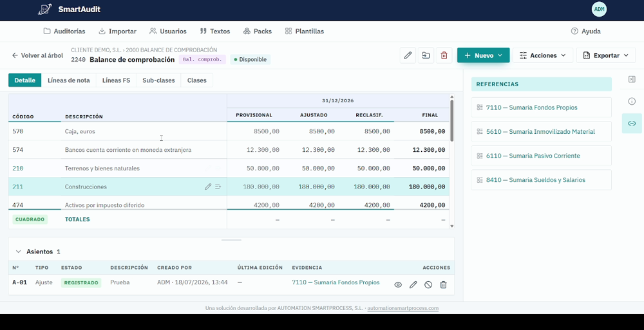This screenshot has width=644, height=330.
Task: Switch to Sub-clases tab
Action: [158, 80]
